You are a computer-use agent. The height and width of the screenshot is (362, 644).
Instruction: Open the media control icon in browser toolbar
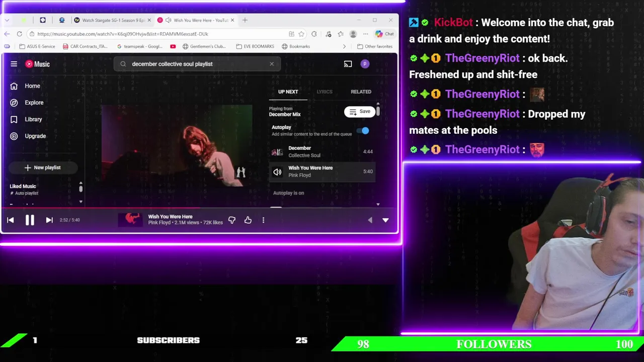[329, 34]
